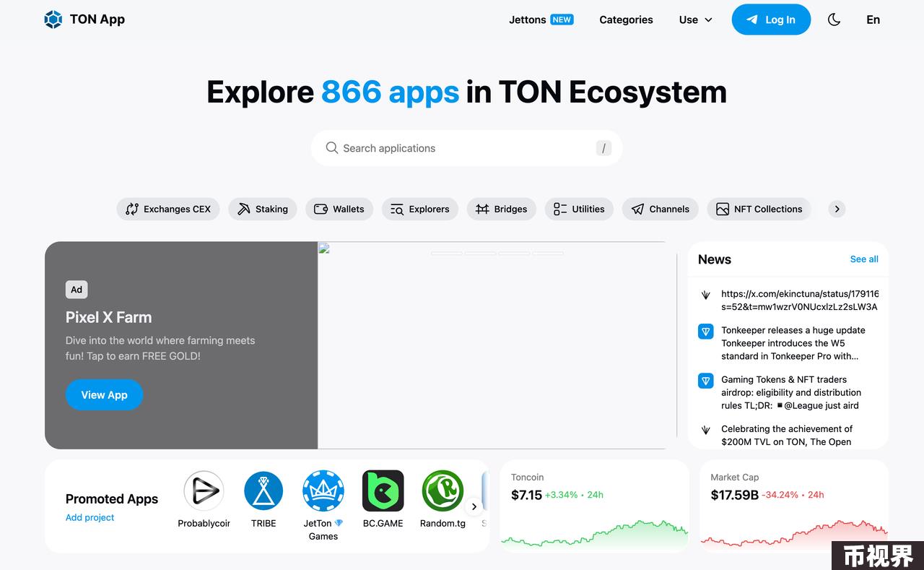Select the Wallets category chip
This screenshot has height=570, width=924.
click(339, 209)
